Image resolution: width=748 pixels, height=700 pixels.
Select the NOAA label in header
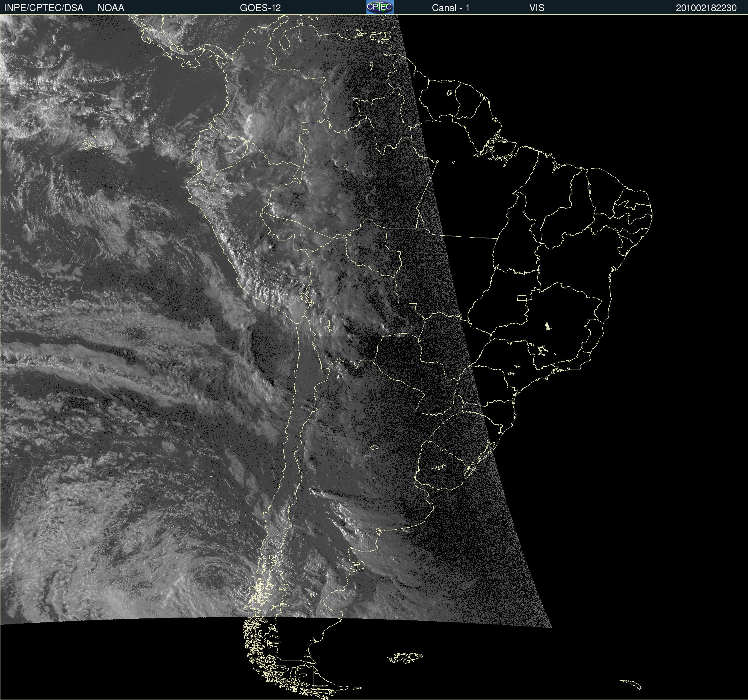pos(111,8)
